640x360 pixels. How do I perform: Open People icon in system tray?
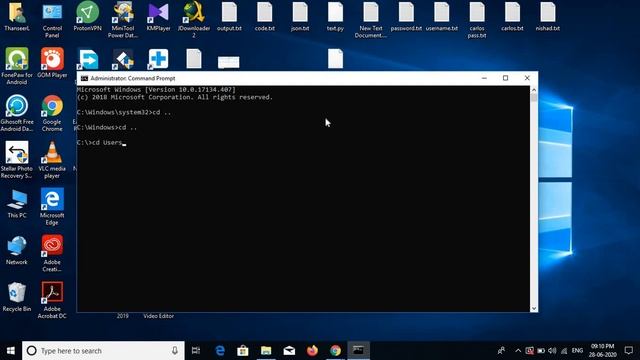coord(501,351)
